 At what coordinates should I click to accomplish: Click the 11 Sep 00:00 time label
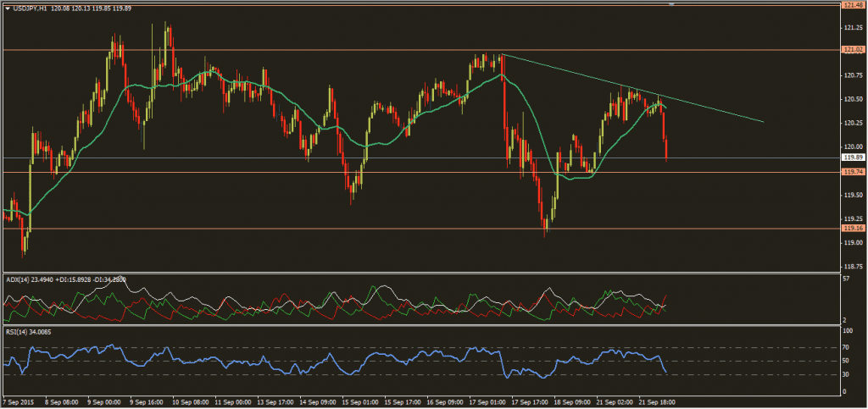pyautogui.click(x=235, y=402)
